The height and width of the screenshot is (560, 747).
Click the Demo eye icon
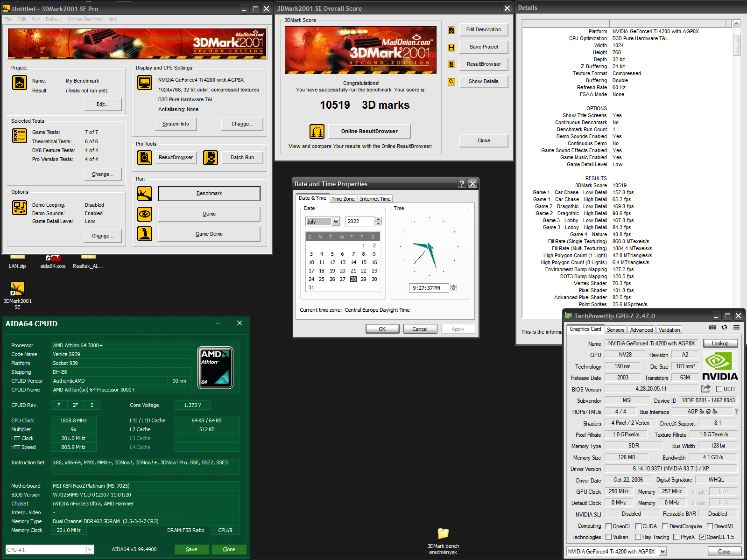pyautogui.click(x=145, y=214)
